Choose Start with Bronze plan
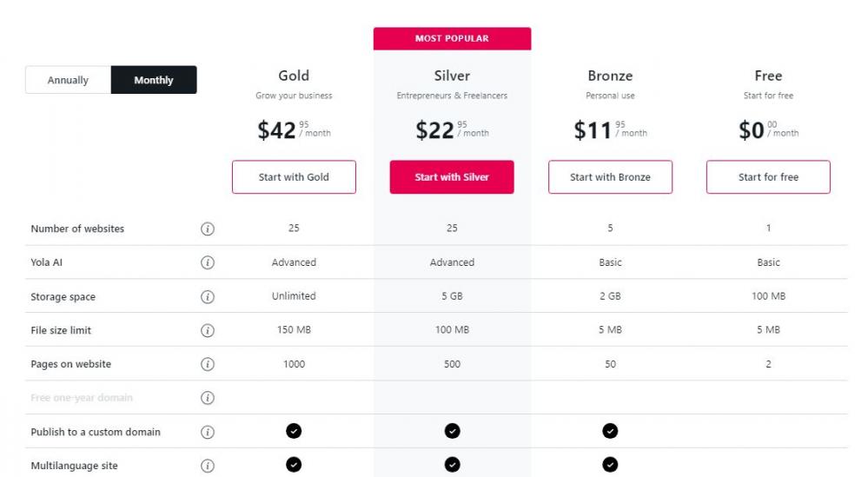Viewport: 868px width, 477px height. [610, 177]
